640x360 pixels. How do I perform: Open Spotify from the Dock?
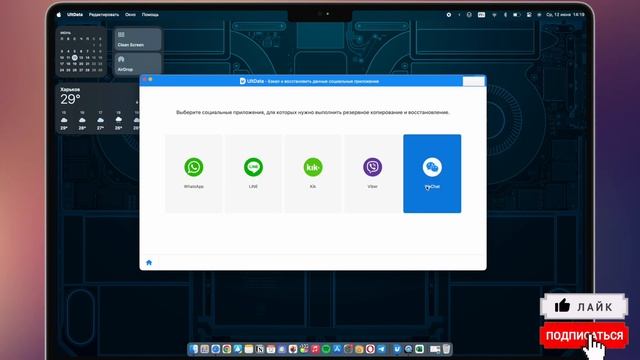click(x=326, y=349)
